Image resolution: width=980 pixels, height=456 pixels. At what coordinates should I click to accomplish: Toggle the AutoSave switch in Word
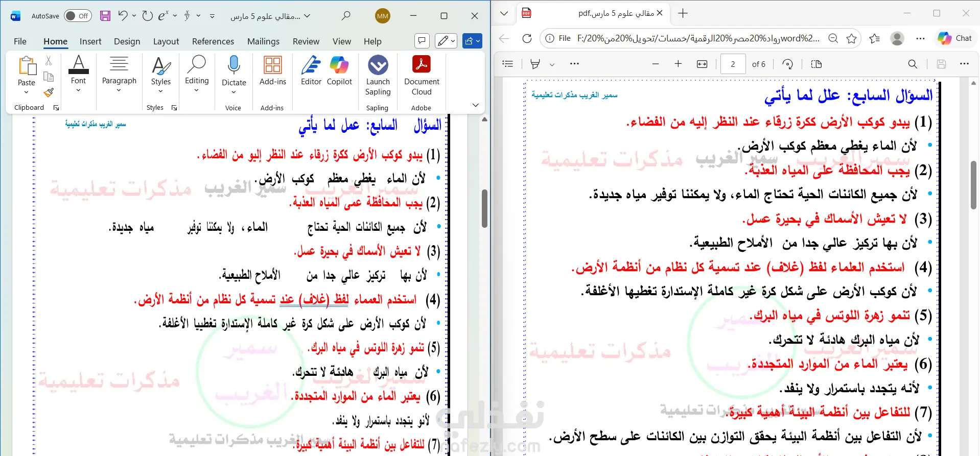(78, 16)
